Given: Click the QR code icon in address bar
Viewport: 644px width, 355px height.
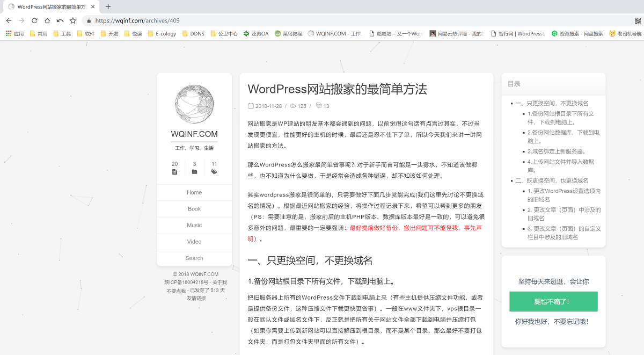Looking at the screenshot, I should point(638,20).
